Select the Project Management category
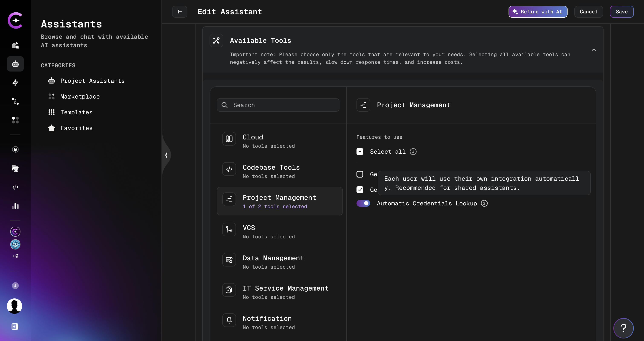 coord(279,201)
